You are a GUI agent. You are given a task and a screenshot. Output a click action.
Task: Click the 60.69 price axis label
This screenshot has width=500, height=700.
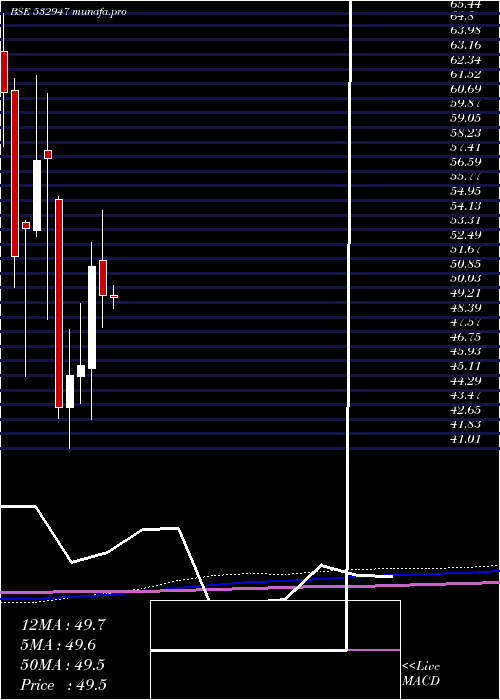tap(466, 89)
